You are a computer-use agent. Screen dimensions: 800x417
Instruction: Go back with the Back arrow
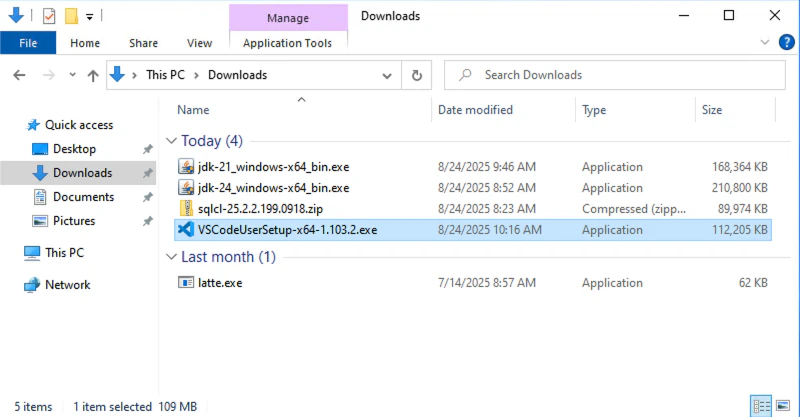pyautogui.click(x=19, y=76)
